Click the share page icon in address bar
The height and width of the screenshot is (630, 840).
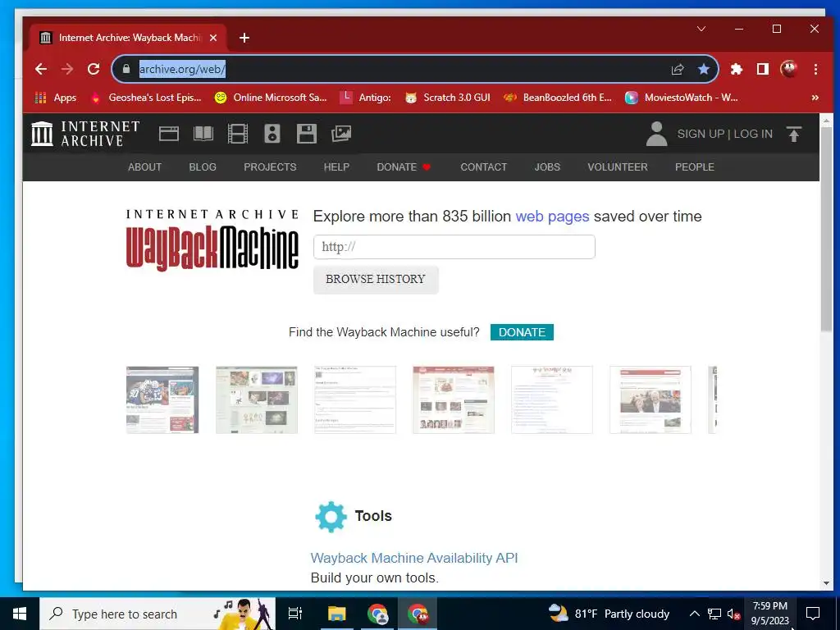(678, 69)
